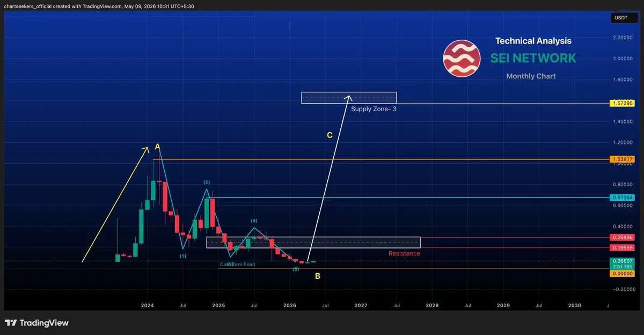This screenshot has height=335, width=644.
Task: Click the yellow wave label 'B'
Action: pos(318,276)
